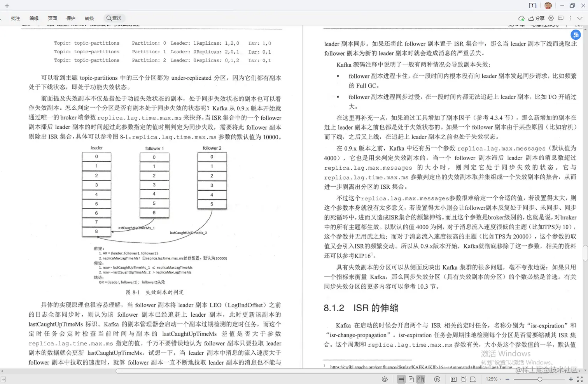Toggle continuous scroll page layout
The height and width of the screenshot is (384, 588).
pos(402,379)
